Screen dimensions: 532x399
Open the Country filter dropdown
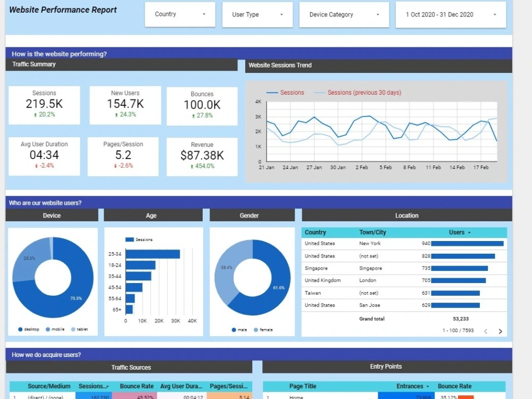tap(179, 14)
